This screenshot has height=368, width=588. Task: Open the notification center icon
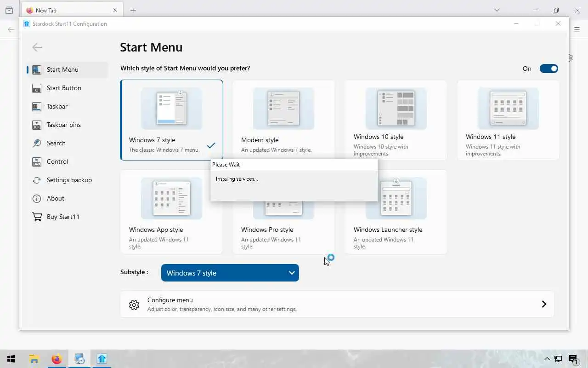pyautogui.click(x=573, y=359)
